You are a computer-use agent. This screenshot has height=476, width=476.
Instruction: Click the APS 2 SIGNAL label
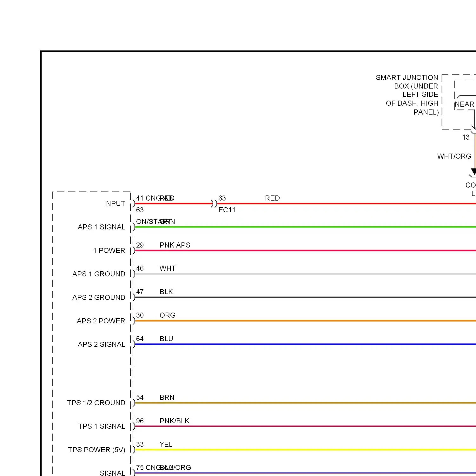(102, 344)
